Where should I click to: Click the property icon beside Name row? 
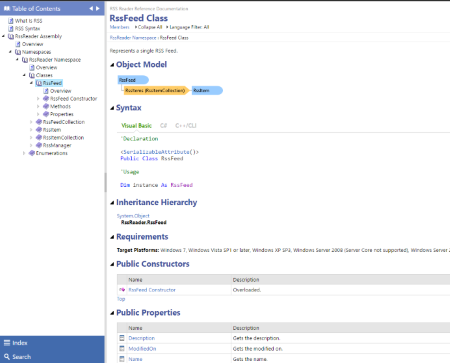point(122,359)
